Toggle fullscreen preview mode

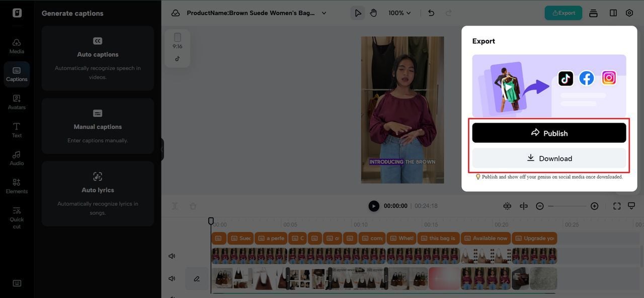pyautogui.click(x=616, y=206)
